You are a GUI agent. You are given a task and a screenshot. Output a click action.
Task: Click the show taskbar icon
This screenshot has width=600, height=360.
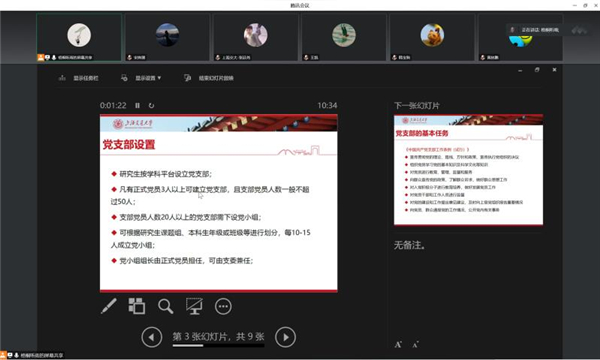tap(62, 78)
